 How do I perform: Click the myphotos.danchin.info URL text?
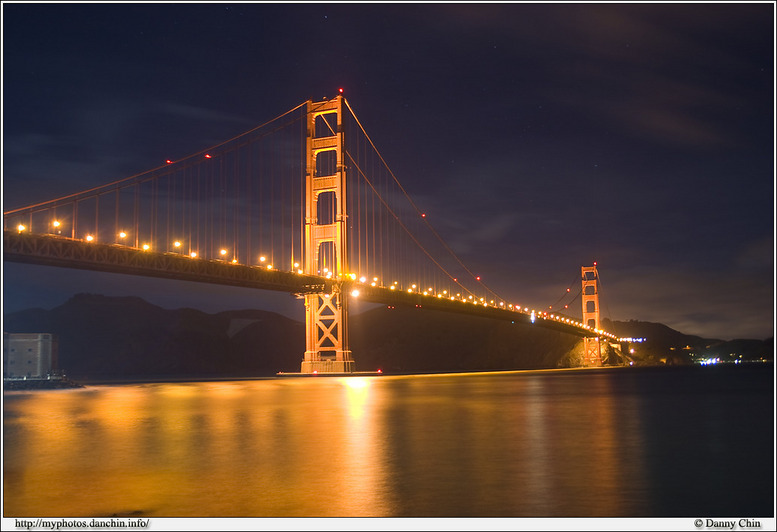82,524
